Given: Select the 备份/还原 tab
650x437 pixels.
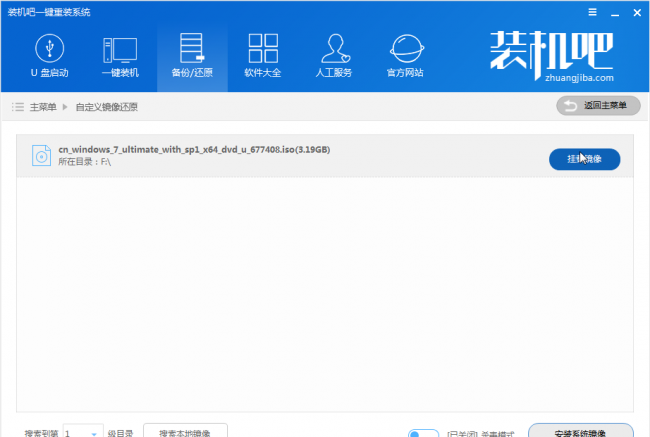Looking at the screenshot, I should tap(192, 56).
